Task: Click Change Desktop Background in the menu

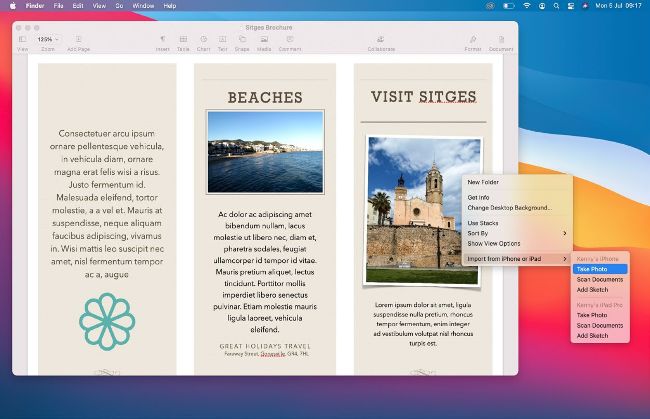Action: (508, 207)
